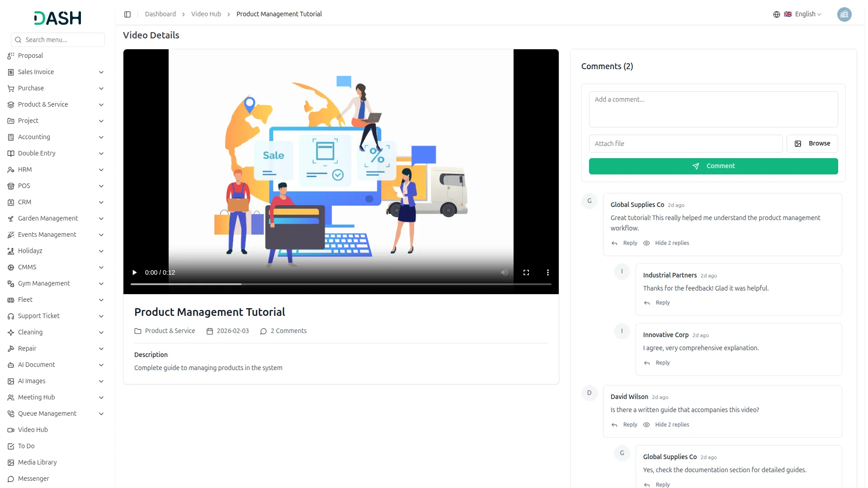This screenshot has width=868, height=488.
Task: Click the green Comment button
Action: [713, 166]
